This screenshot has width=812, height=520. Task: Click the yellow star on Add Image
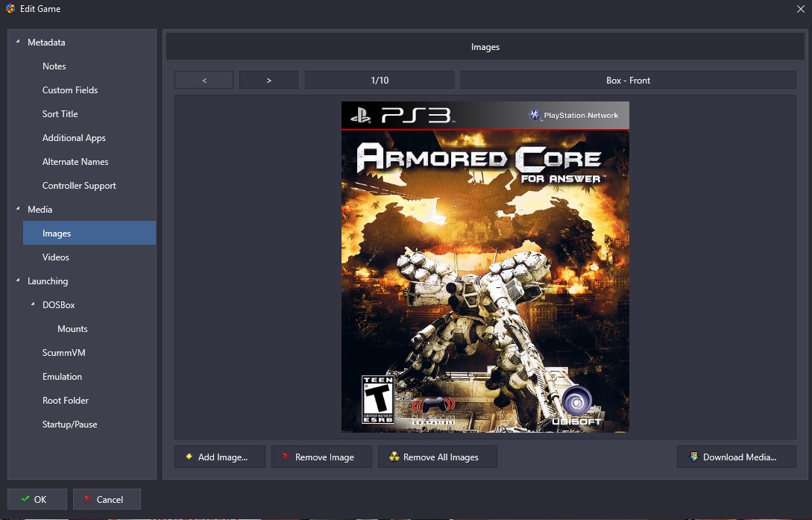(x=189, y=457)
